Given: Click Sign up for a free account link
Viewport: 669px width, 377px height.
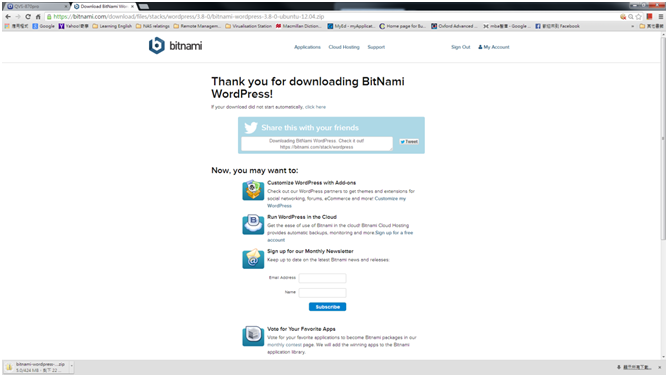Looking at the screenshot, I should [340, 236].
